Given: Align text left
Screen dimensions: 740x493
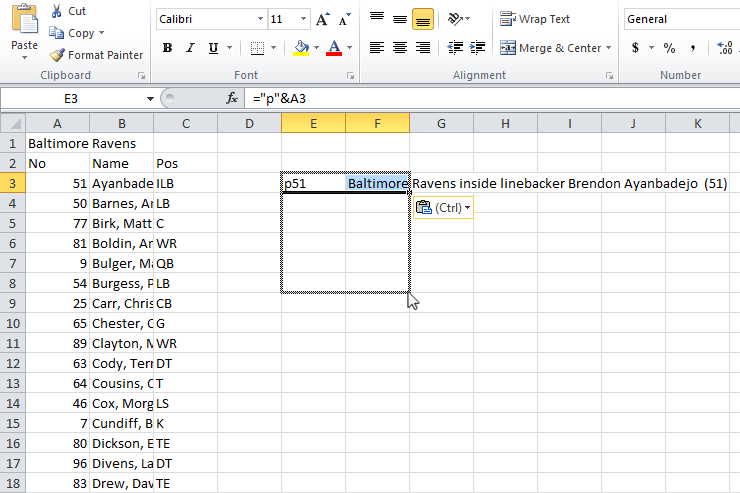Looking at the screenshot, I should tap(377, 48).
